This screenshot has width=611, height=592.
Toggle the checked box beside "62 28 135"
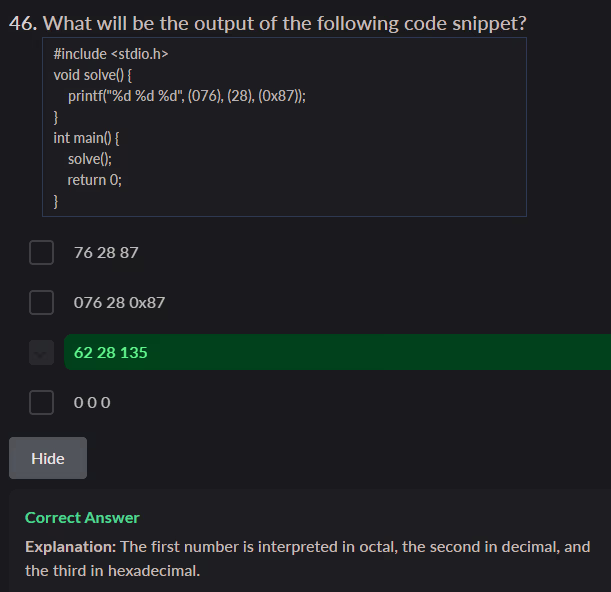[x=41, y=352]
